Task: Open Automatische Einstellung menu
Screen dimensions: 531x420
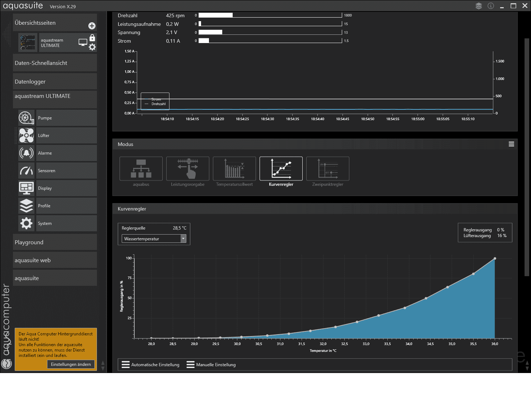Action: (x=150, y=365)
